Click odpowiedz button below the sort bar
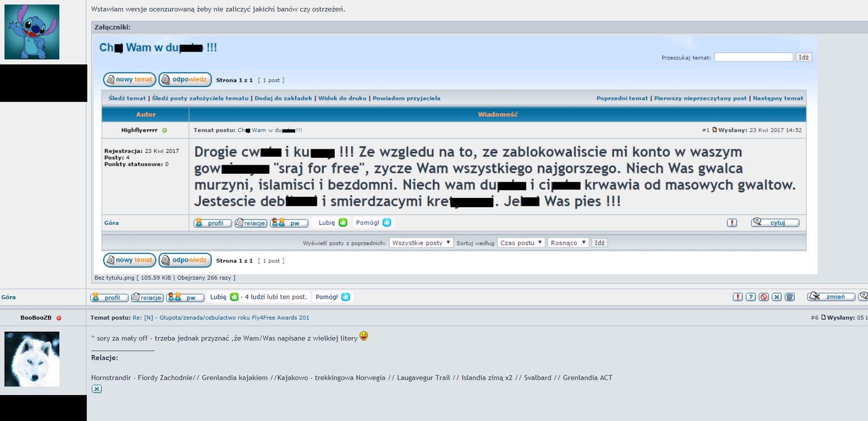Image resolution: width=868 pixels, height=421 pixels. pyautogui.click(x=185, y=260)
